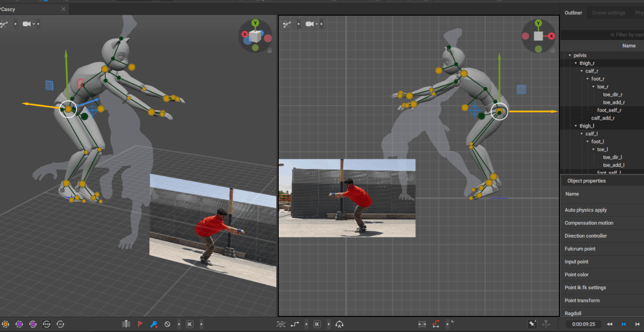
Task: Click the first purple point mode icon
Action: pos(19,324)
